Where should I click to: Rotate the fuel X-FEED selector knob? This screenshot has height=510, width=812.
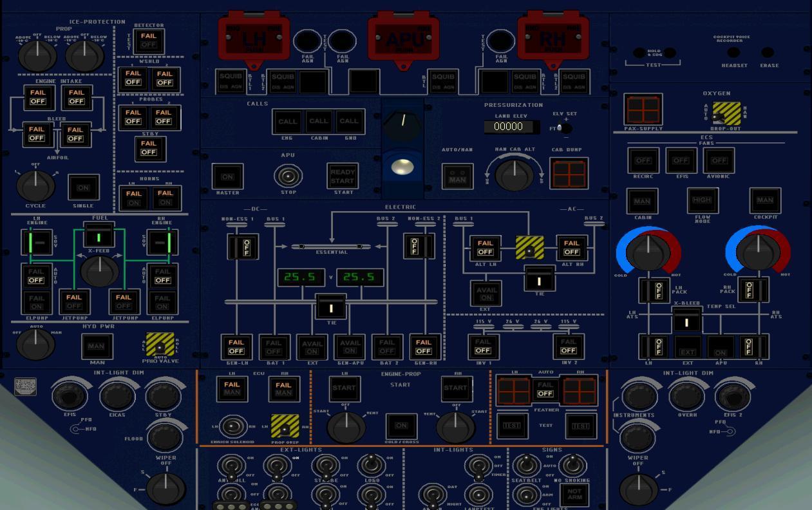coord(99,271)
